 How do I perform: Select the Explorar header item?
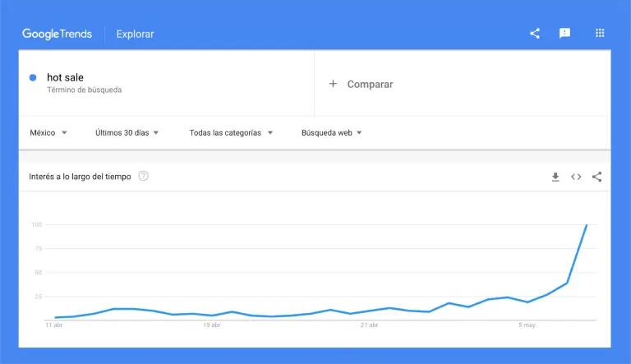click(x=135, y=35)
